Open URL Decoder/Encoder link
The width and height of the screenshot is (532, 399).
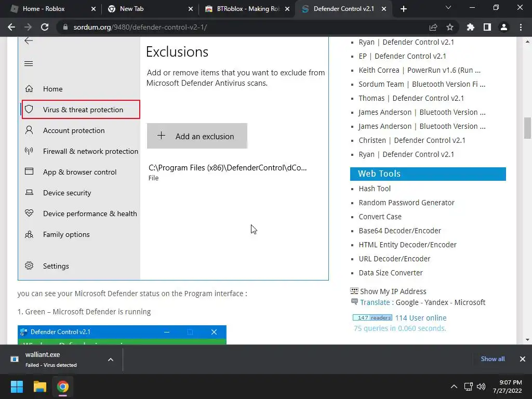click(x=394, y=259)
